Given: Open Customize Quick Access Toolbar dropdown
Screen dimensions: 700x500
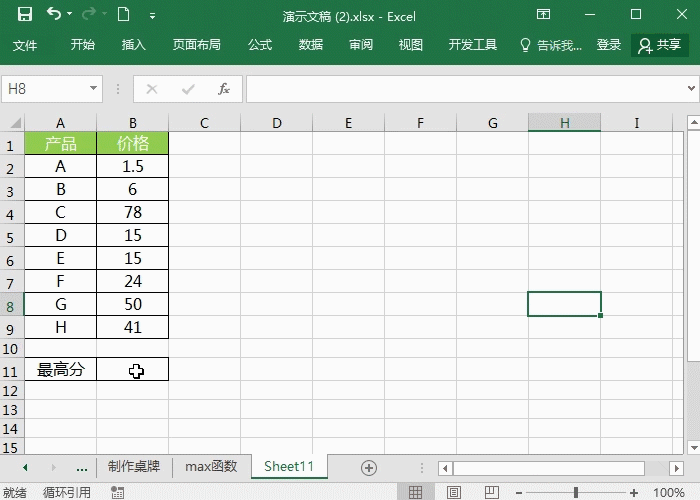Looking at the screenshot, I should pyautogui.click(x=152, y=16).
